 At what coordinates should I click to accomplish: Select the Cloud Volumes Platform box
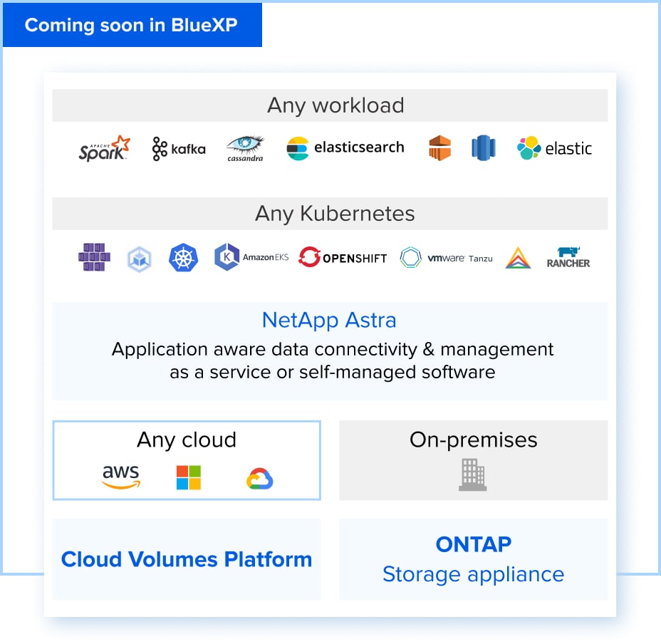point(187,559)
